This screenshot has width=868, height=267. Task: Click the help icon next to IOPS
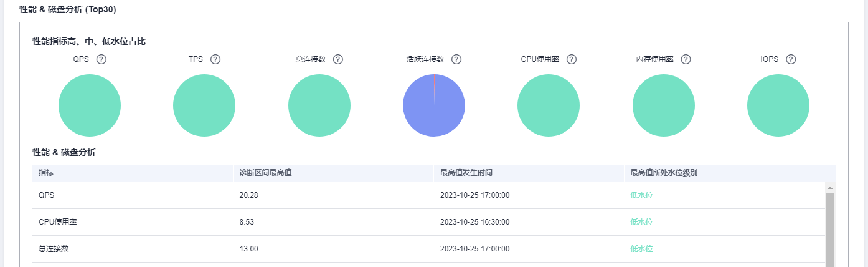791,59
